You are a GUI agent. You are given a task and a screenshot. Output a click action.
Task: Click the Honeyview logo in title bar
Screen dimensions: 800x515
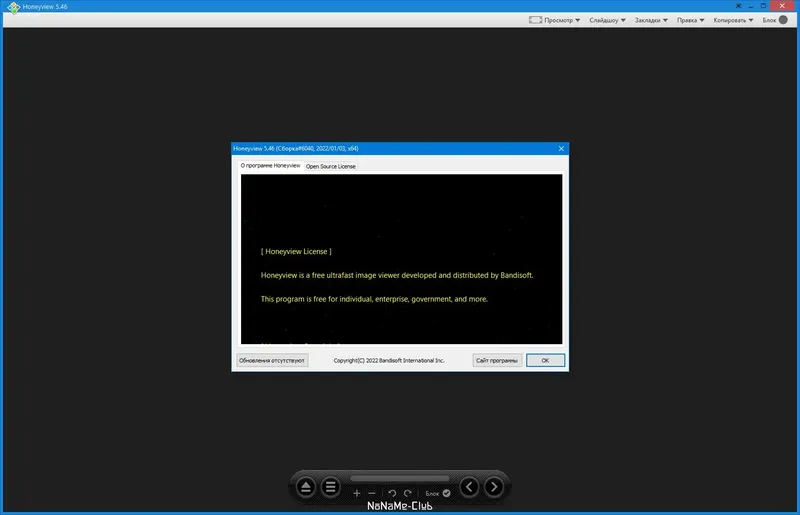point(13,7)
